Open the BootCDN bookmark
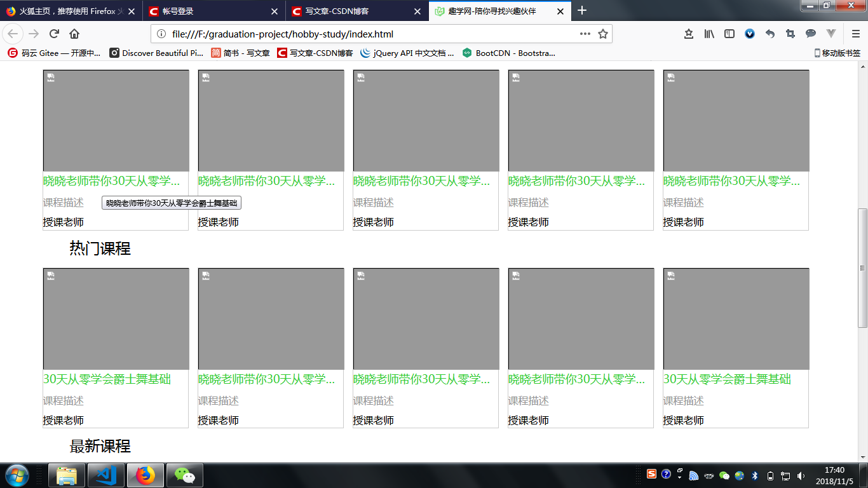Screen dimensions: 868x488 click(x=509, y=53)
